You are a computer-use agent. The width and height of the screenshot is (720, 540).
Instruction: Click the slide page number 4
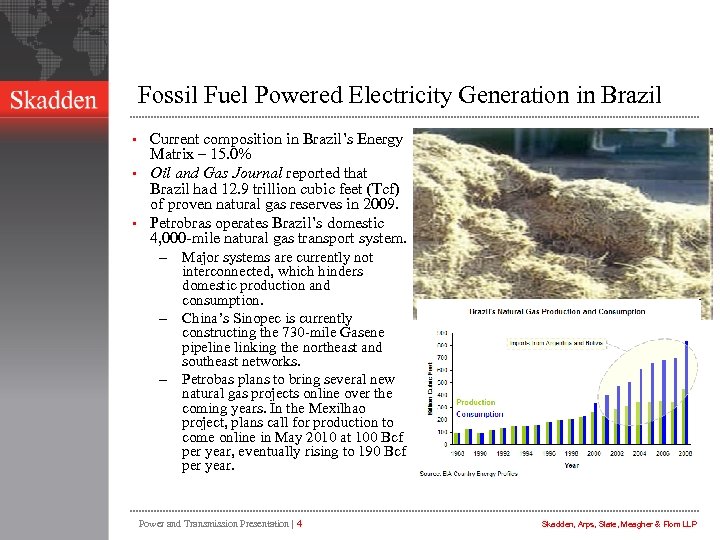[x=299, y=524]
